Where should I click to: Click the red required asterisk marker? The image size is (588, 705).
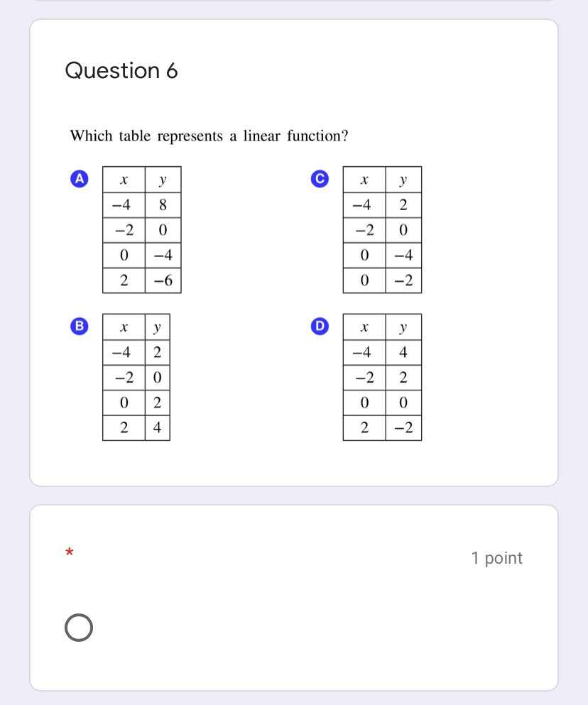pos(69,552)
